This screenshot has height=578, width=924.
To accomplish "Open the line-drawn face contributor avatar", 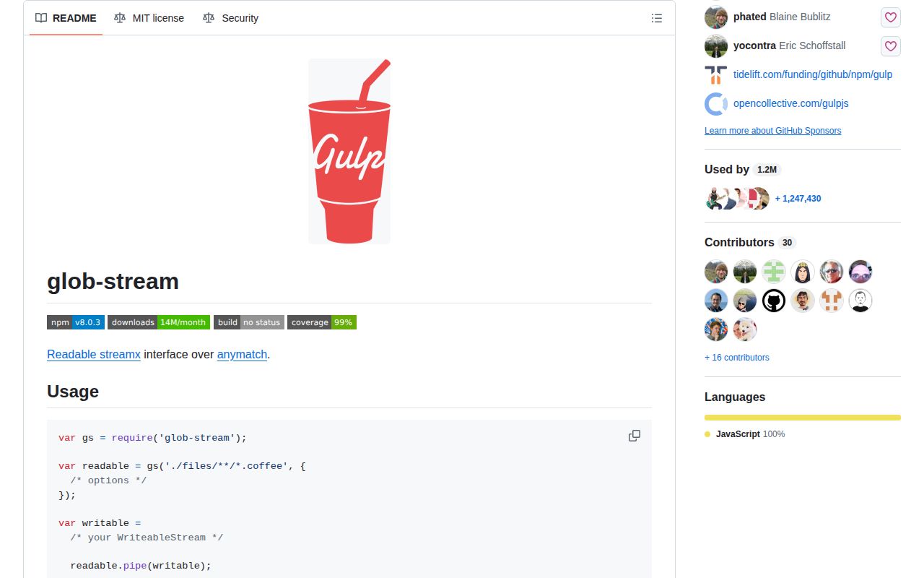I will tap(860, 301).
